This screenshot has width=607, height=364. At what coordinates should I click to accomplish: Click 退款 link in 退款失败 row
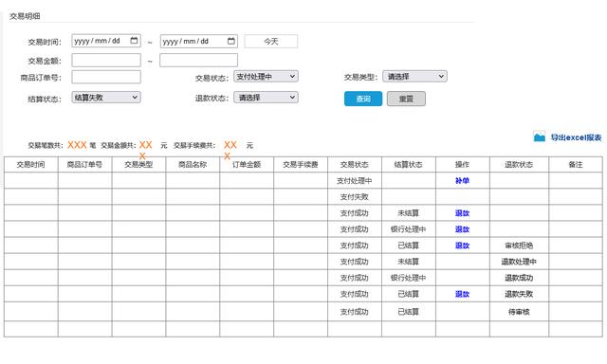(x=462, y=294)
